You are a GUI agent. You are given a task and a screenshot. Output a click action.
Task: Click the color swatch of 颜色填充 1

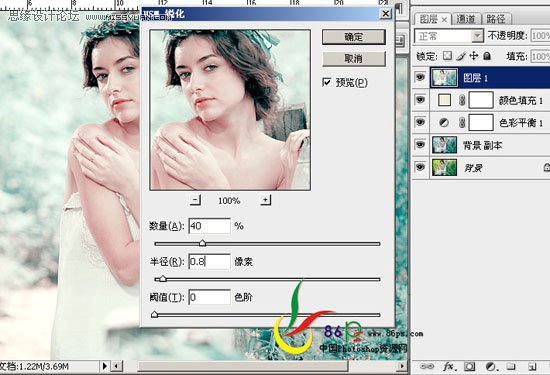444,100
